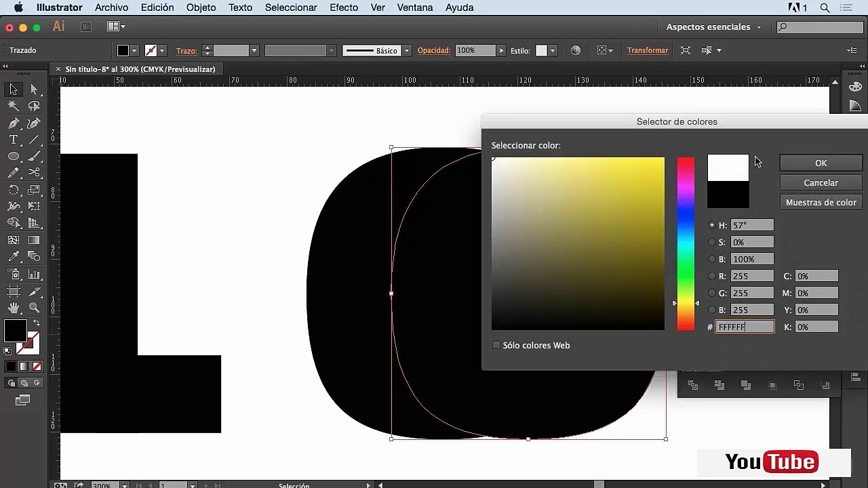This screenshot has width=868, height=488.
Task: Pick the Eyedropper tool
Action: 14,257
